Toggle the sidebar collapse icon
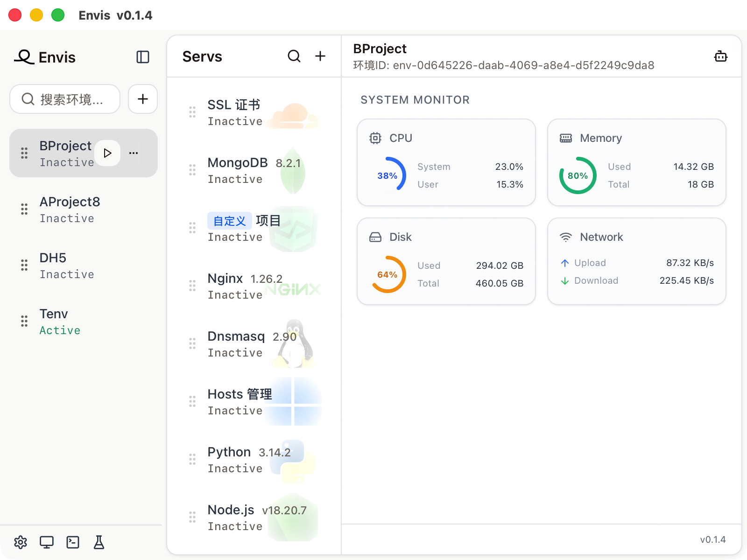 142,57
